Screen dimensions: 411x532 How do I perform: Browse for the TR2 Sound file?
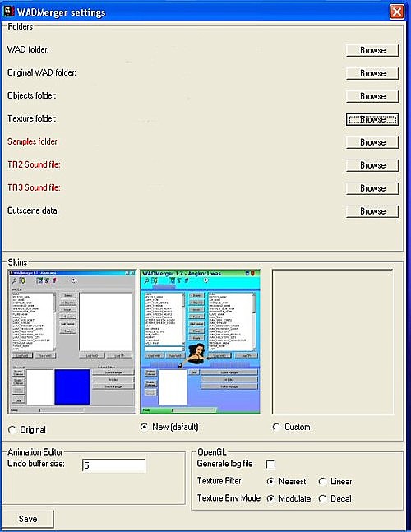(372, 165)
